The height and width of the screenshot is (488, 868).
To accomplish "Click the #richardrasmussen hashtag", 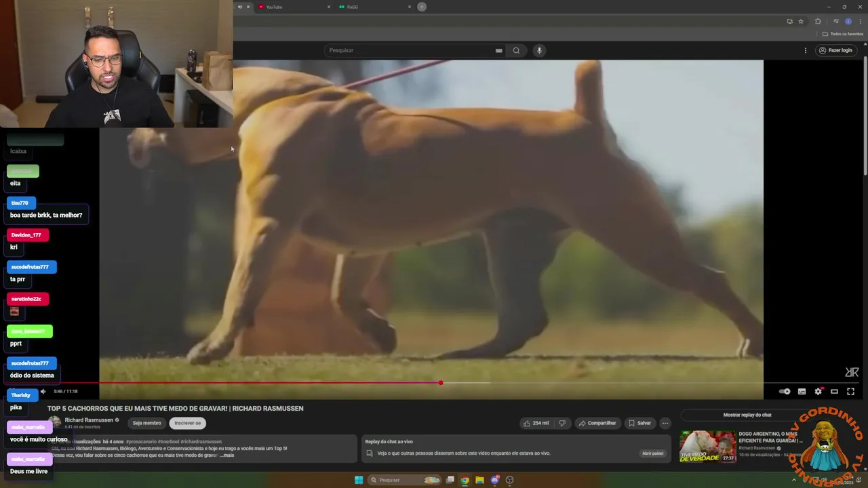I will [201, 442].
